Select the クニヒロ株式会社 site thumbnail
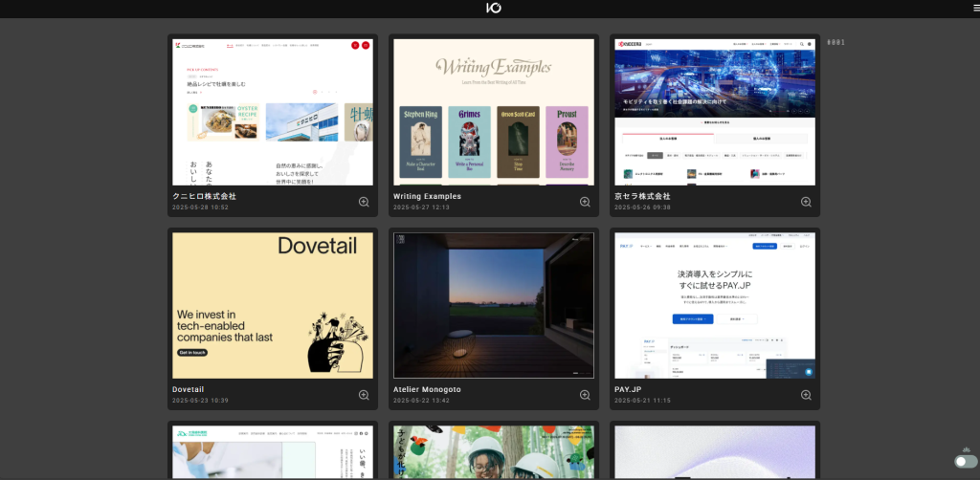980x480 pixels. [273, 112]
